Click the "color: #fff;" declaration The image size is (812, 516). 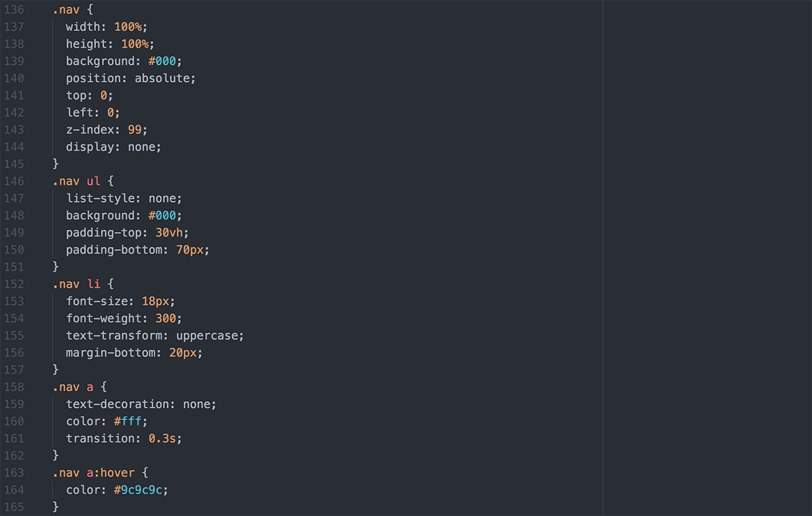click(x=107, y=422)
